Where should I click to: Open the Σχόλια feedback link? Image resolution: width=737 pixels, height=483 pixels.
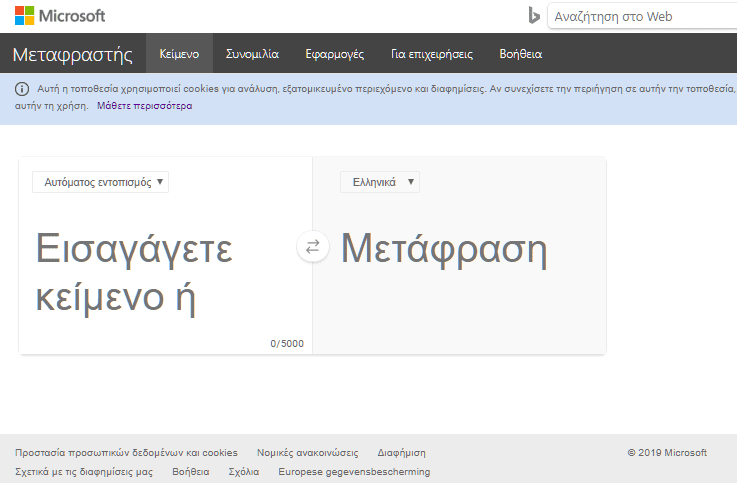243,471
